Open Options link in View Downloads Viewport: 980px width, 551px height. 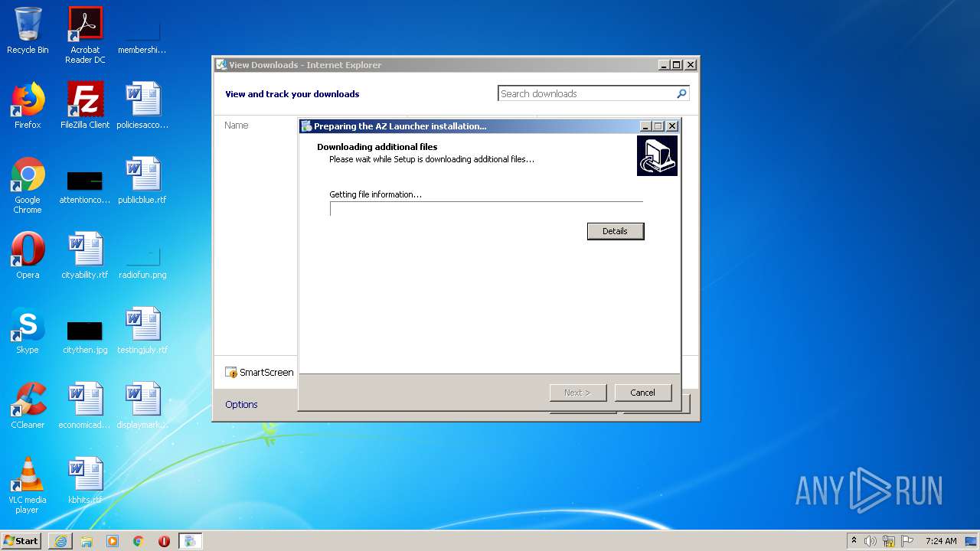(x=241, y=404)
